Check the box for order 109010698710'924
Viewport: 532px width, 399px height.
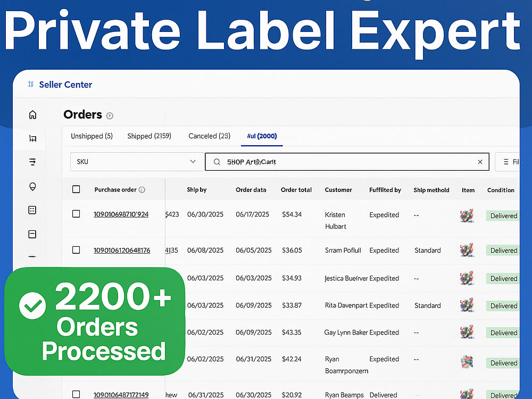point(76,214)
